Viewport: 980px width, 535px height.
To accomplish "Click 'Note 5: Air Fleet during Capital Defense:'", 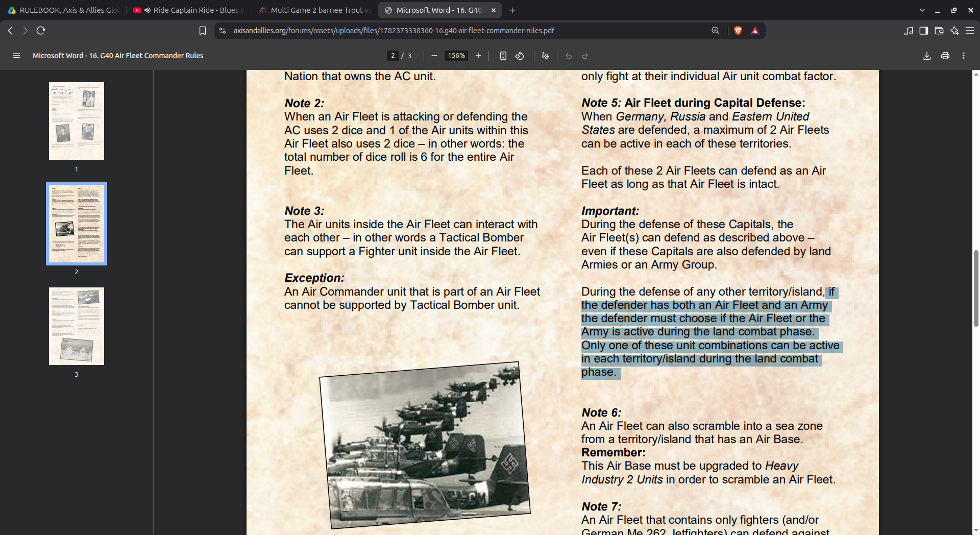I will [x=693, y=103].
